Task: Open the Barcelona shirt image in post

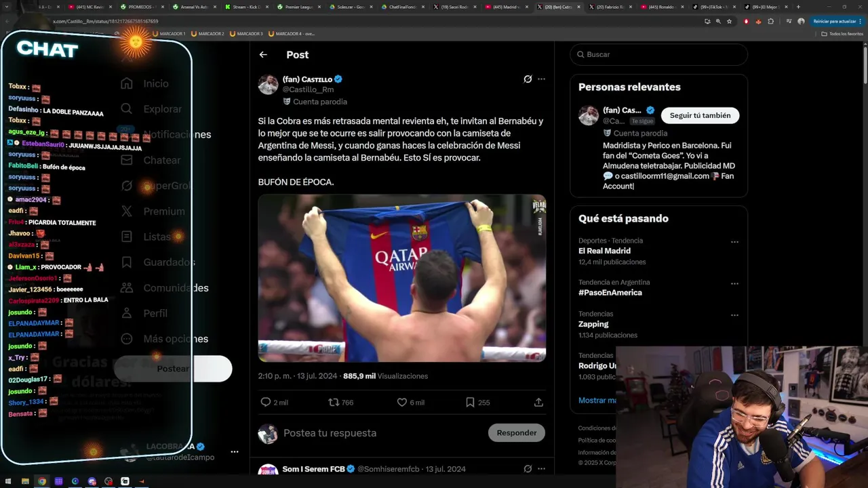Action: 402,279
